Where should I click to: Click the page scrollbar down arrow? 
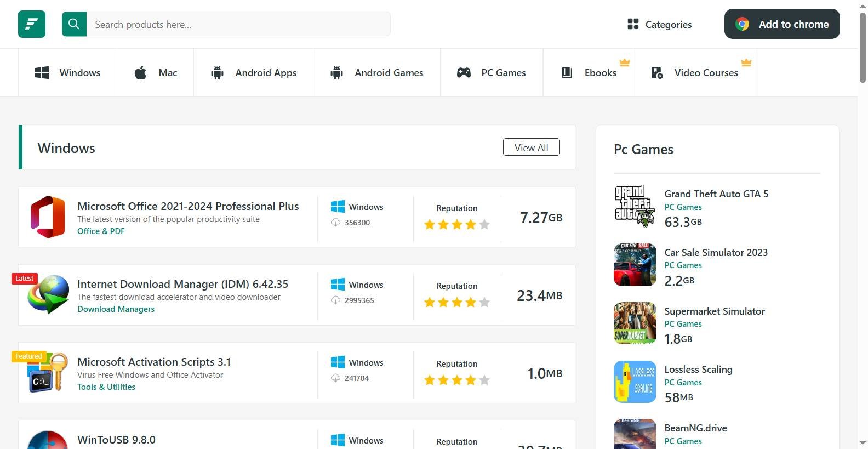click(x=863, y=442)
